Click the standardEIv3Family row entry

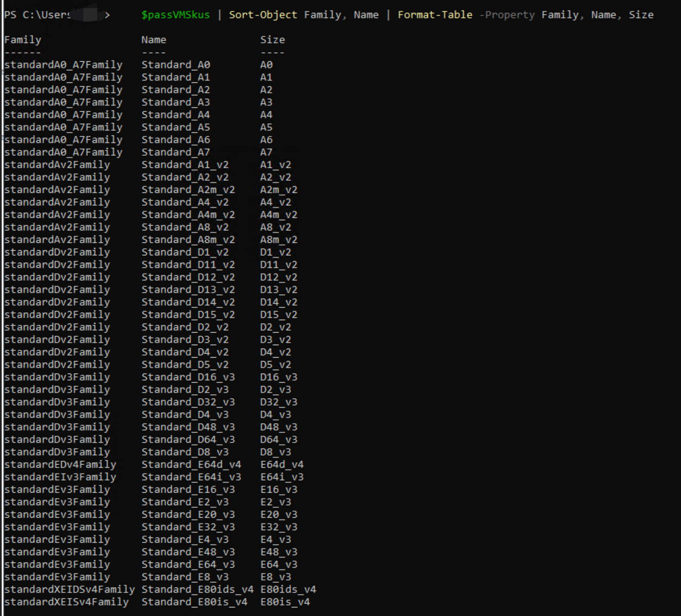point(60,477)
